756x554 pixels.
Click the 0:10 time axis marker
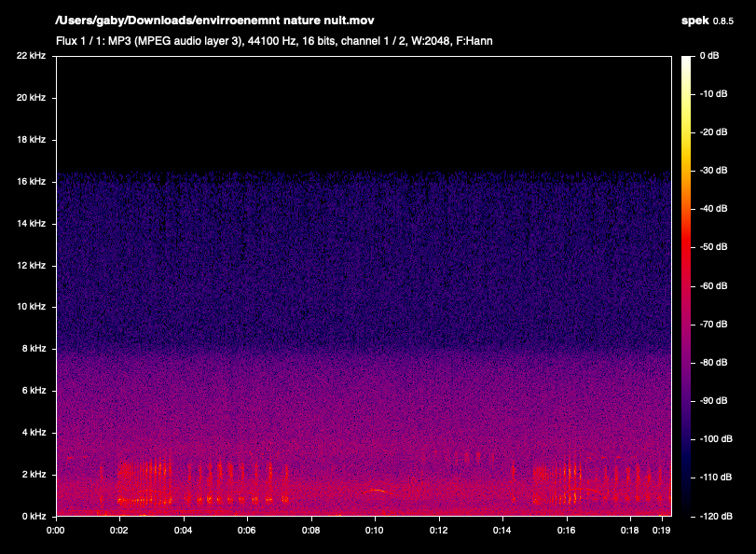point(375,530)
